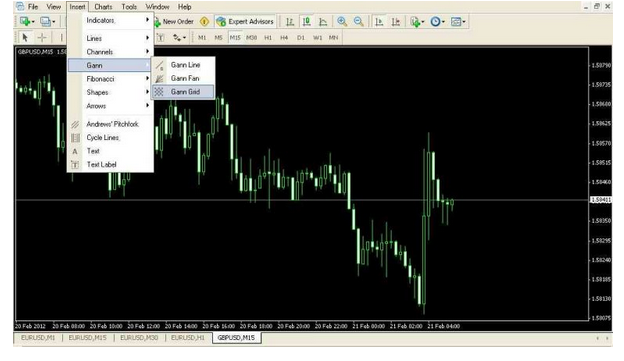Open the Periods clock dropdown arrow
Viewport: 624px width, 361px height.
point(443,22)
